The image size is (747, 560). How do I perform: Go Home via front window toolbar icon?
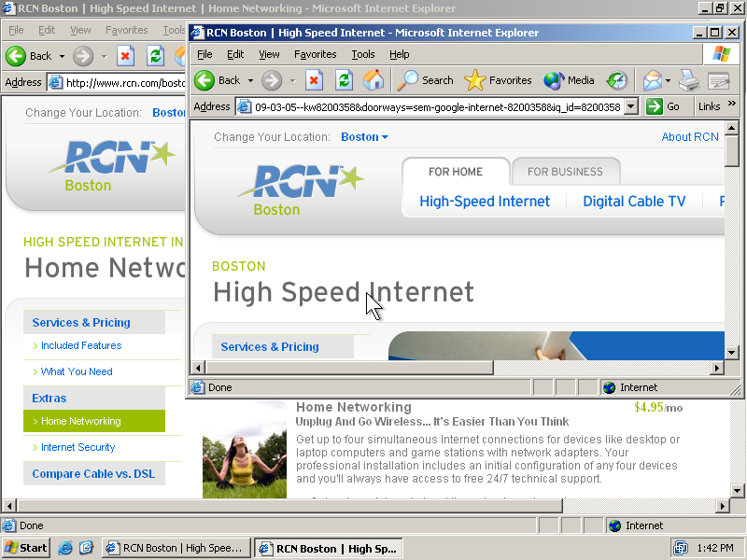373,80
